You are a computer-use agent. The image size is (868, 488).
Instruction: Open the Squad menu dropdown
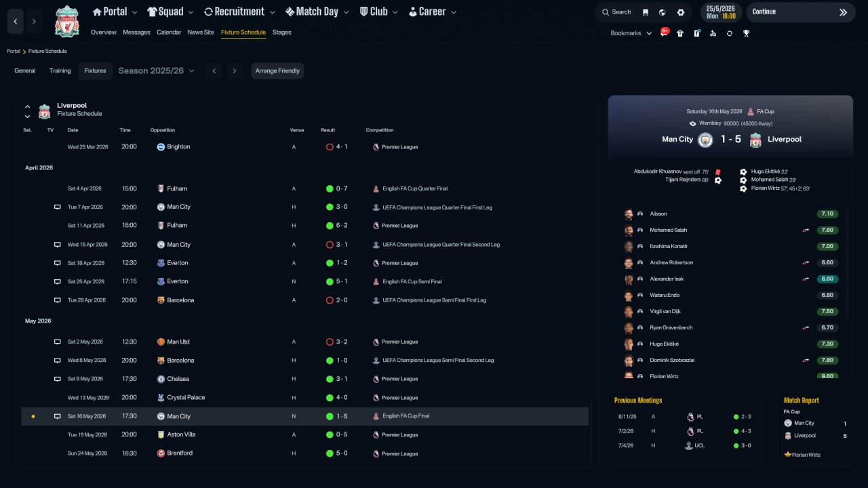pos(170,12)
